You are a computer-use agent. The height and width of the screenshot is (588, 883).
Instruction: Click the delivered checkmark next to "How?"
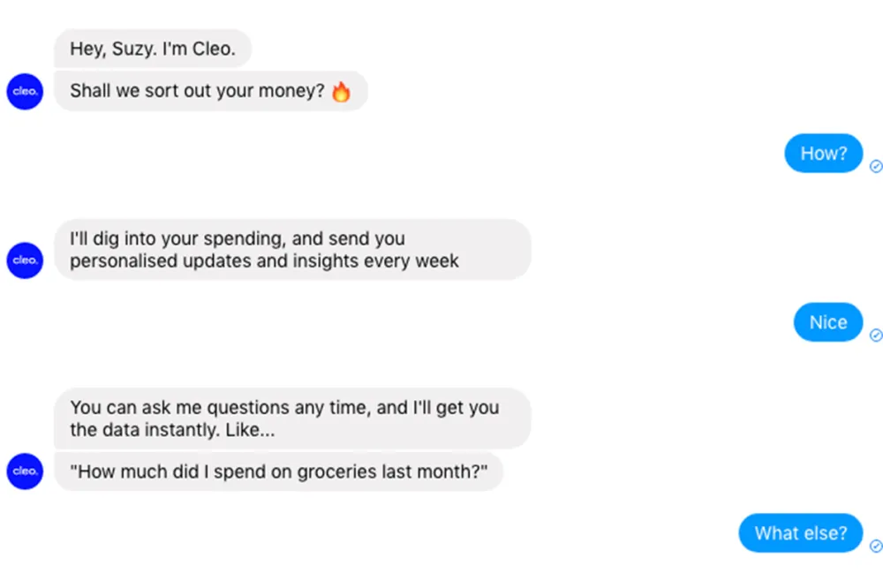[876, 166]
